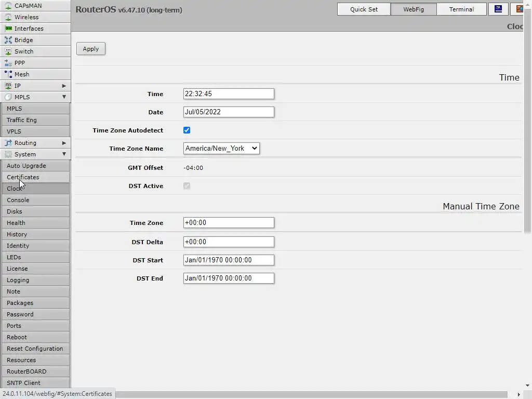
Task: Open Disks in System menu
Action: click(x=36, y=211)
